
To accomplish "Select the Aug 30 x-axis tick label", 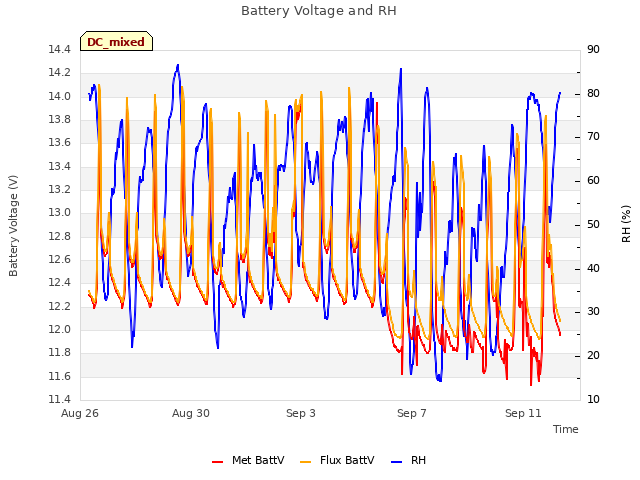I will click(191, 413).
